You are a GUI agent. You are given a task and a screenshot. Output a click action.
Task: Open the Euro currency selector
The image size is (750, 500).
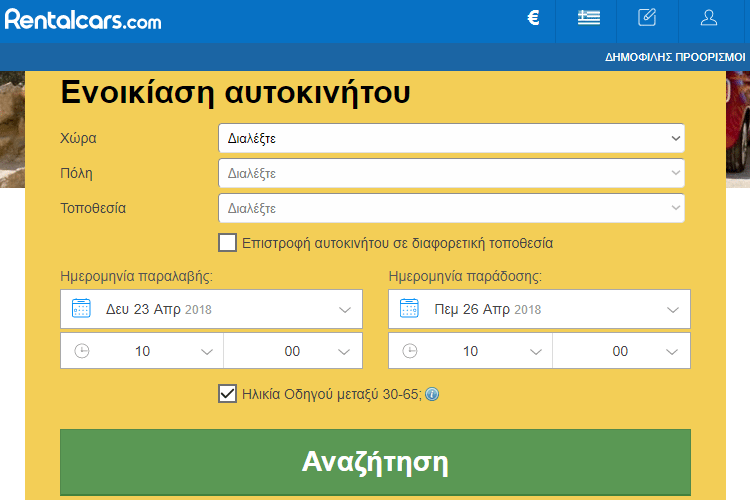pos(533,18)
